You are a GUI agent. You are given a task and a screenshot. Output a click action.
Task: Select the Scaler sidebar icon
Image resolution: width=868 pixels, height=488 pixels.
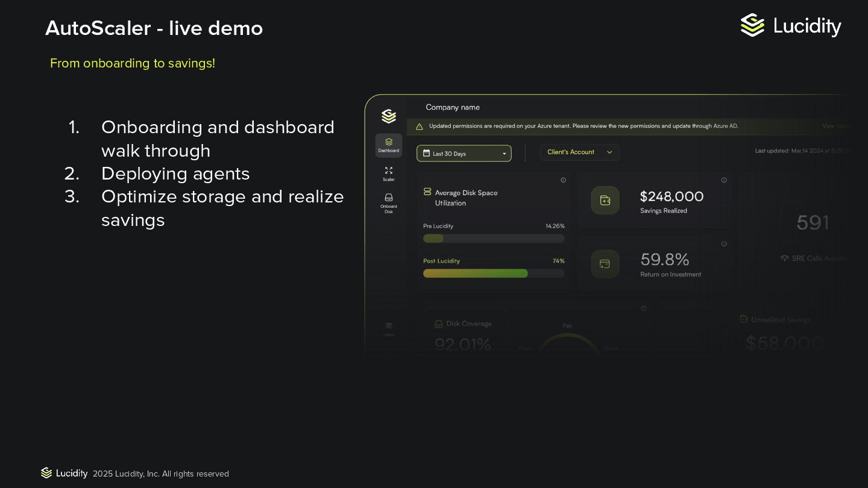coord(389,174)
